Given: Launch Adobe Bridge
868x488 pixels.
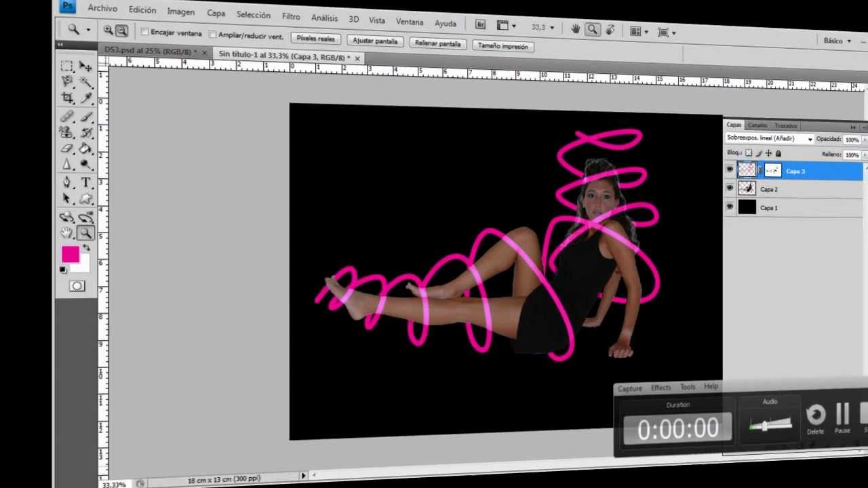Looking at the screenshot, I should (x=480, y=25).
